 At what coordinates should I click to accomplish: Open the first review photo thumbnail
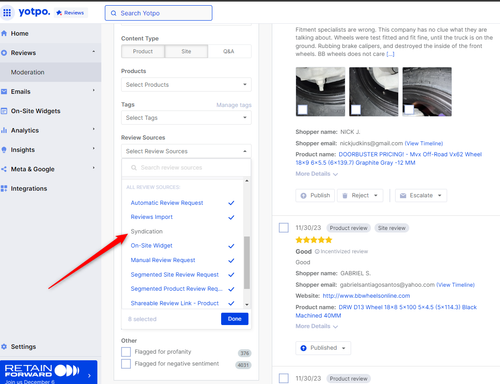click(x=320, y=92)
